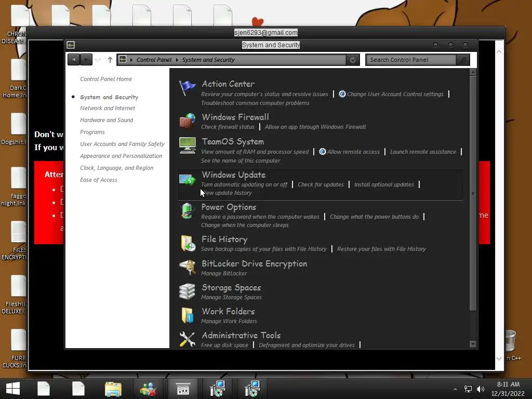Image resolution: width=532 pixels, height=399 pixels.
Task: Click Free up disk space link
Action: point(224,345)
